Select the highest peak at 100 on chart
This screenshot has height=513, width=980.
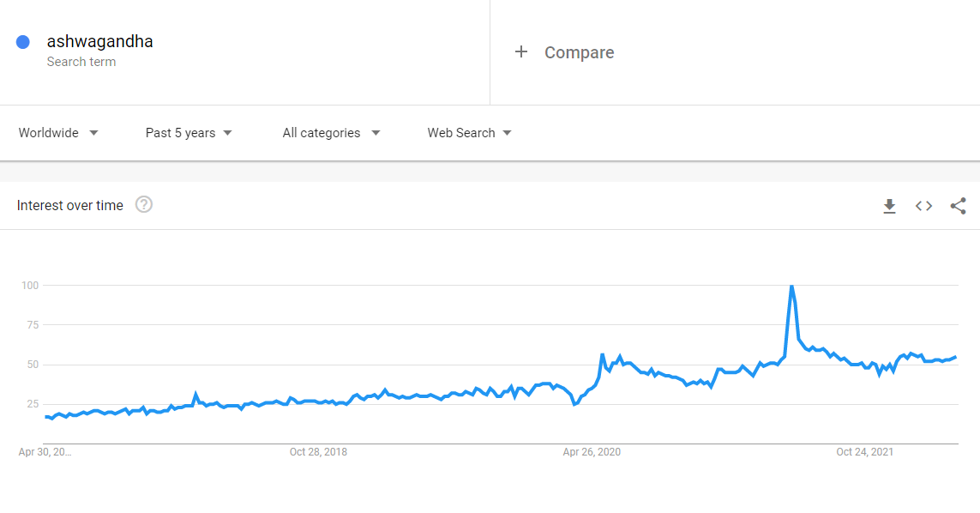coord(792,287)
